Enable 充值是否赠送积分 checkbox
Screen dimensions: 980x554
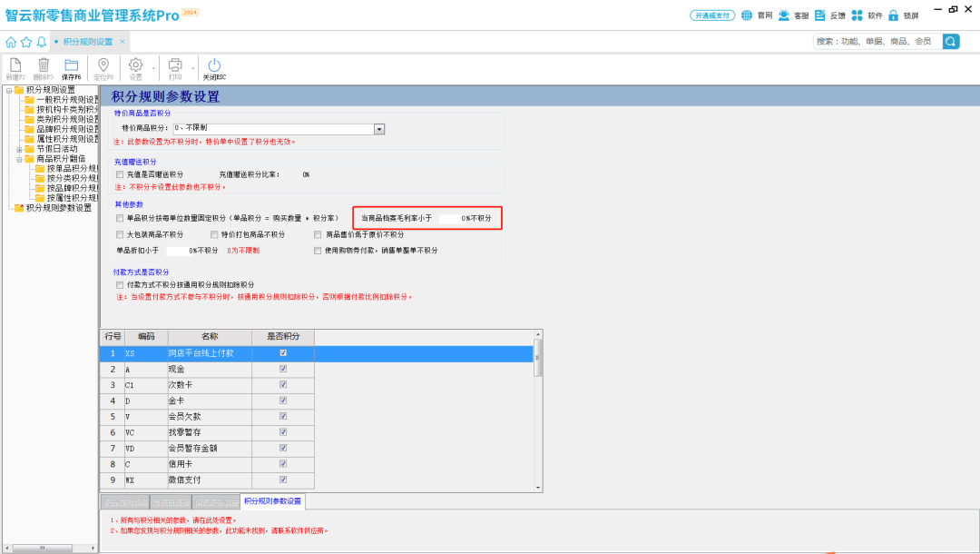point(120,174)
